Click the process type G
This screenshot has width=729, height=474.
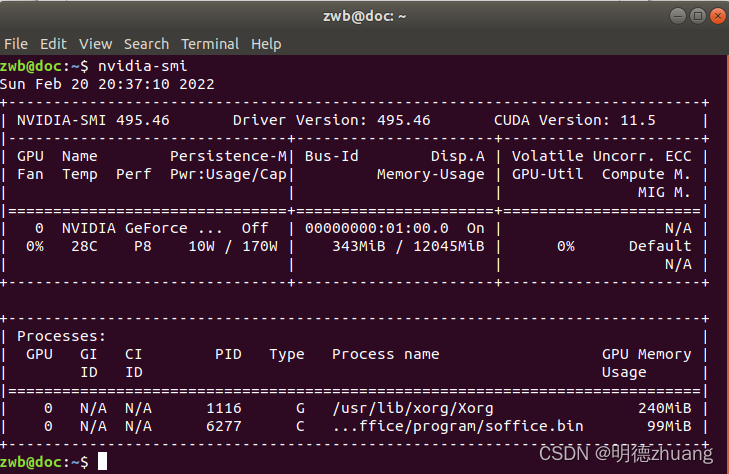click(x=300, y=408)
